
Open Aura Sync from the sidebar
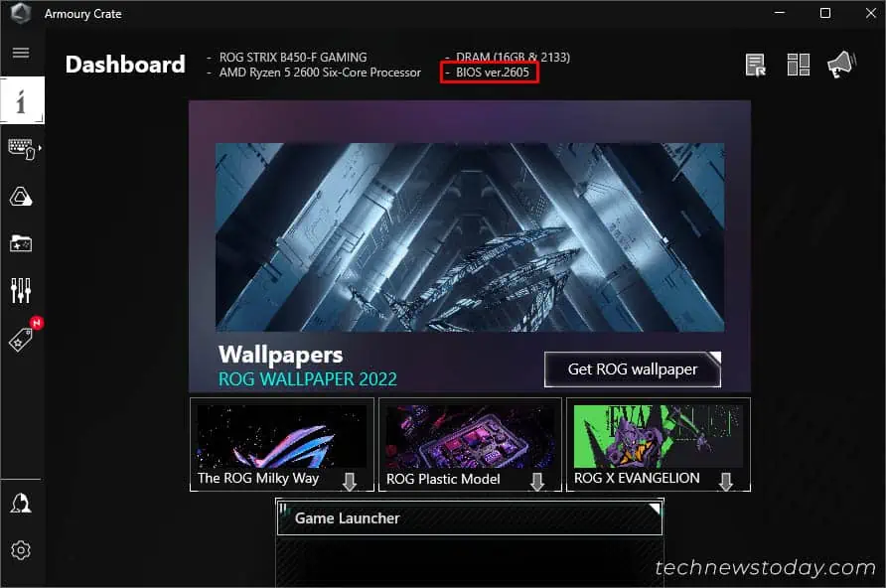21,196
